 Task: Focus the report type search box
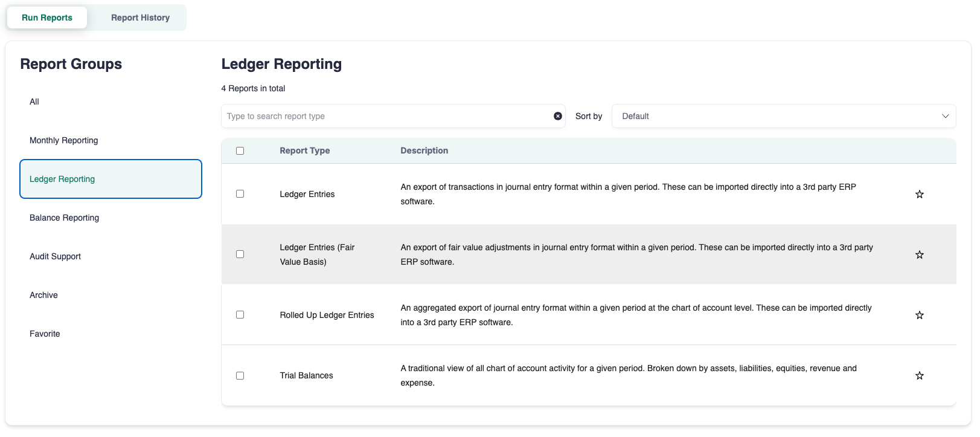click(386, 116)
